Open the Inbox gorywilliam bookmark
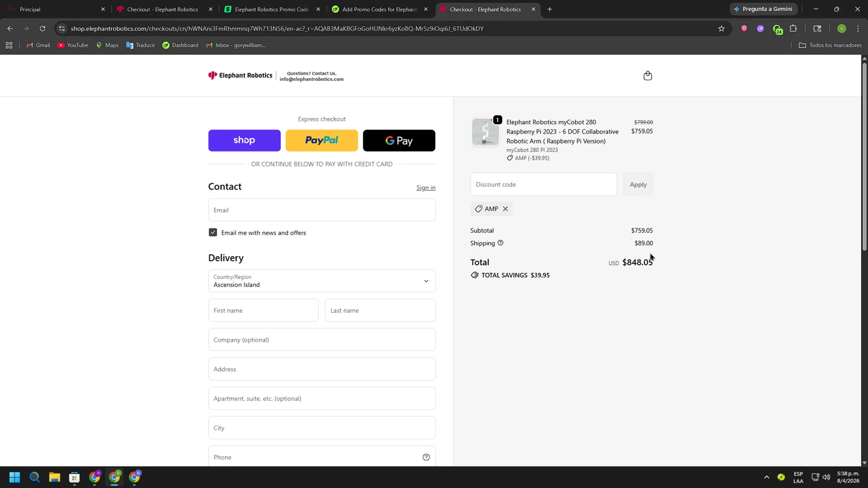Image resolution: width=868 pixels, height=488 pixels. [236, 45]
